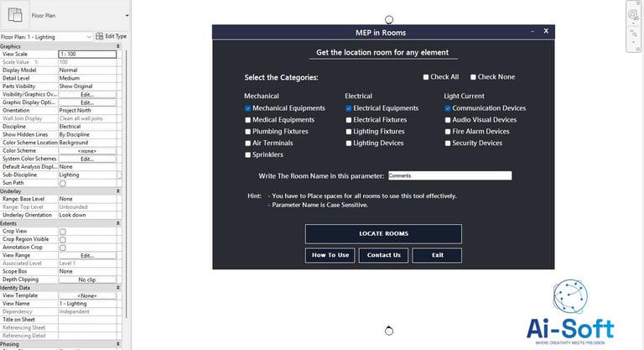Check the Lighting Fixtures category
The width and height of the screenshot is (644, 350).
point(349,132)
